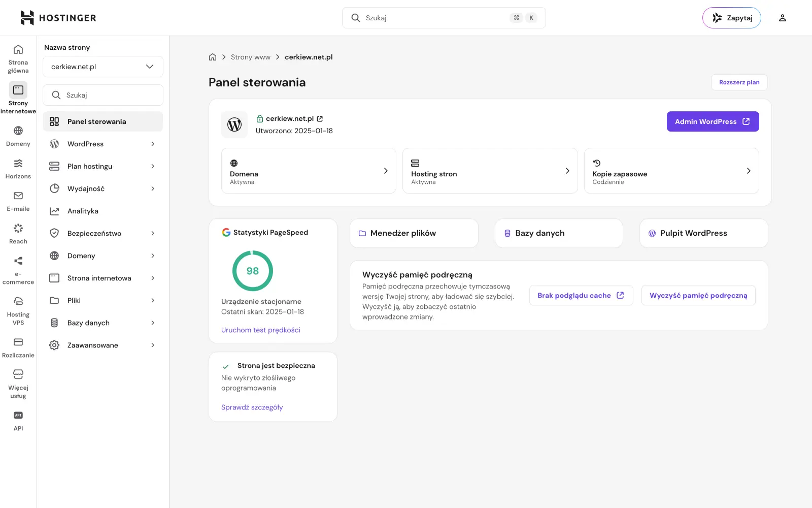Click the folder icon in Menedżer plików
The width and height of the screenshot is (812, 508).
point(362,233)
